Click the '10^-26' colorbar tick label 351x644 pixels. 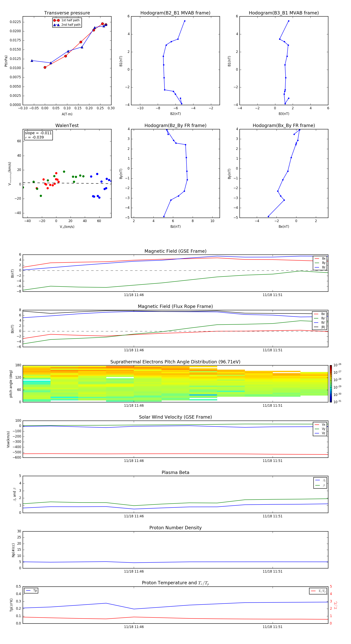pyautogui.click(x=337, y=365)
